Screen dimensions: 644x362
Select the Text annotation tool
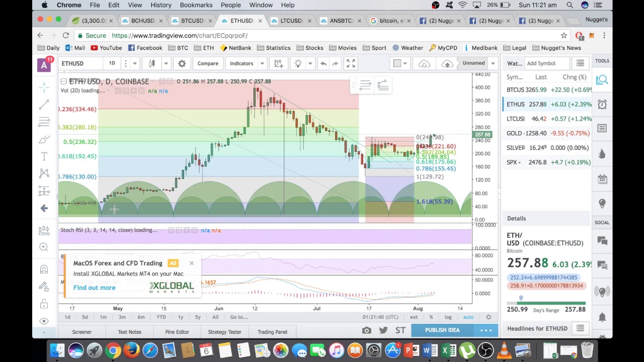[x=44, y=156]
